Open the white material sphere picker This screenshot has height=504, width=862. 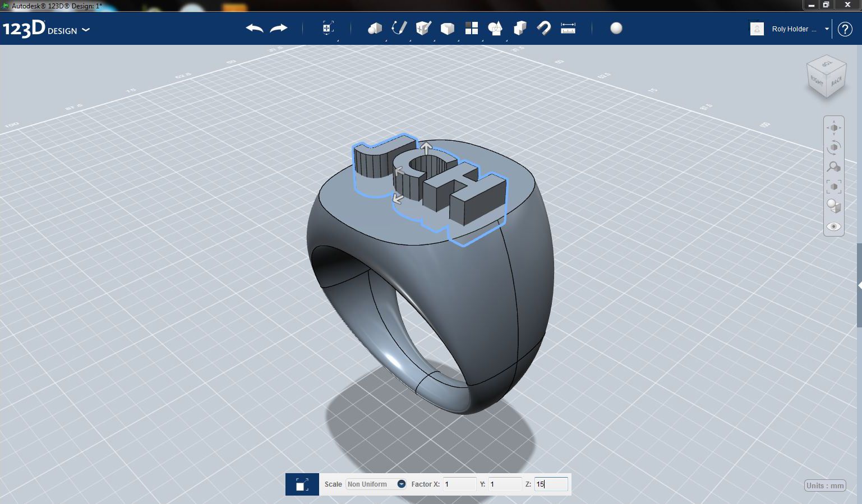tap(616, 27)
